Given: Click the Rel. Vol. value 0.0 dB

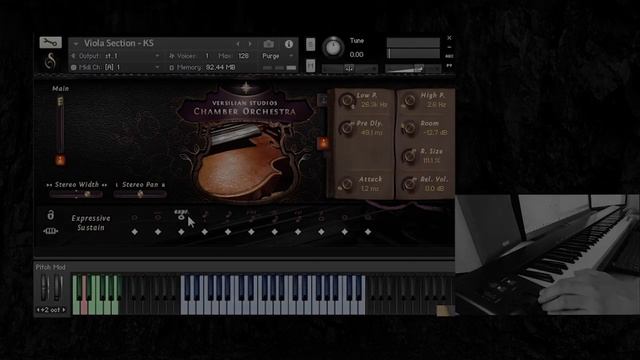Looking at the screenshot, I should (x=435, y=189).
